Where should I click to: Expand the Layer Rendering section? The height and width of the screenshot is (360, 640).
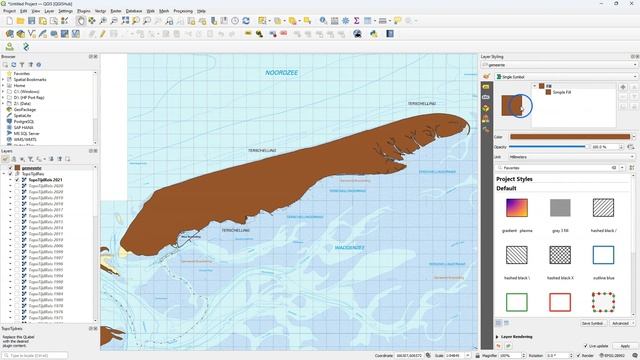pos(497,337)
